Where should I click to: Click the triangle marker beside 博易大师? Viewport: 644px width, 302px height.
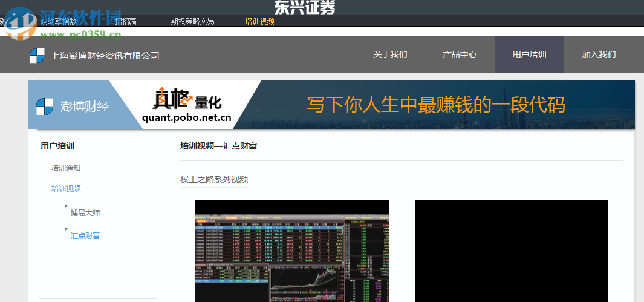(x=66, y=206)
